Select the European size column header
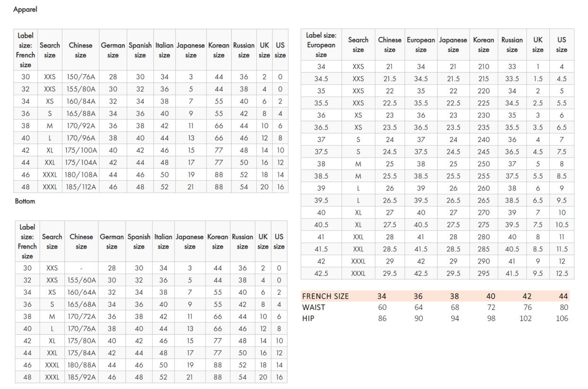Viewport: 588px width, 389px height. (x=421, y=45)
